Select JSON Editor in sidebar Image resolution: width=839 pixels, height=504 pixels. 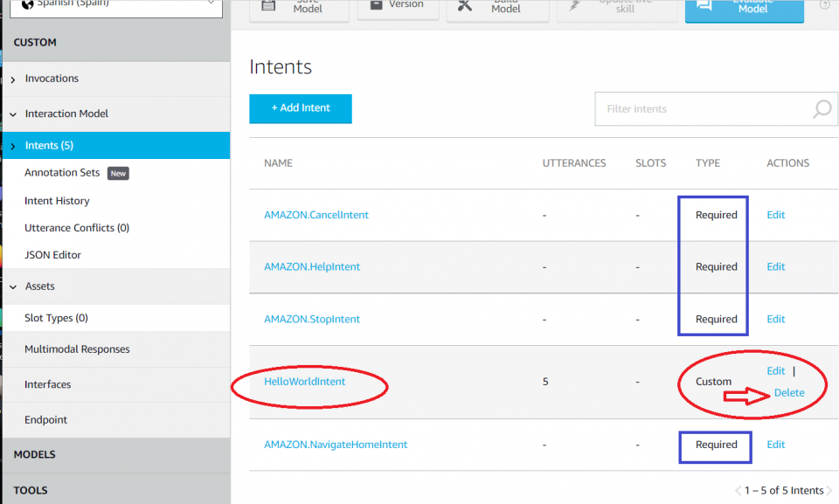pos(52,255)
